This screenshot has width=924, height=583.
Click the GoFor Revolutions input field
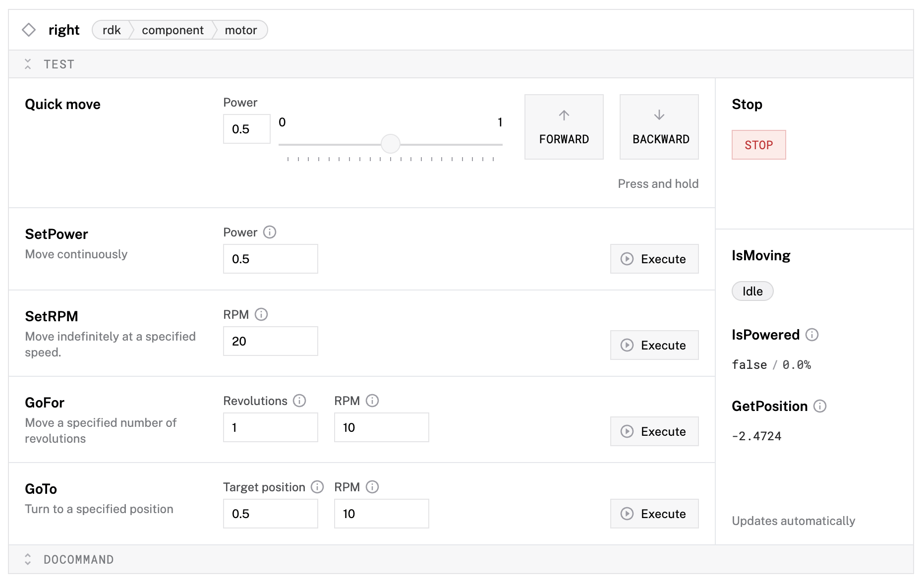[x=270, y=427]
